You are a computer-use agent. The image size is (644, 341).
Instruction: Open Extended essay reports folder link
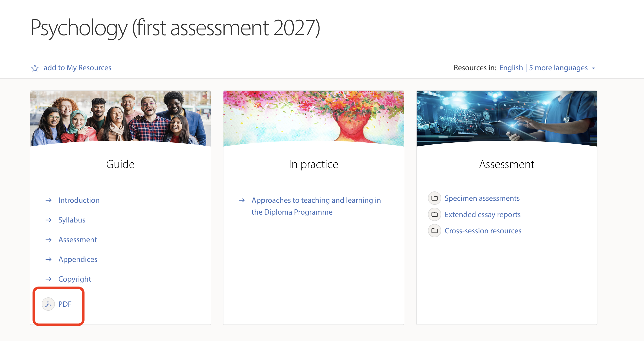(x=482, y=215)
